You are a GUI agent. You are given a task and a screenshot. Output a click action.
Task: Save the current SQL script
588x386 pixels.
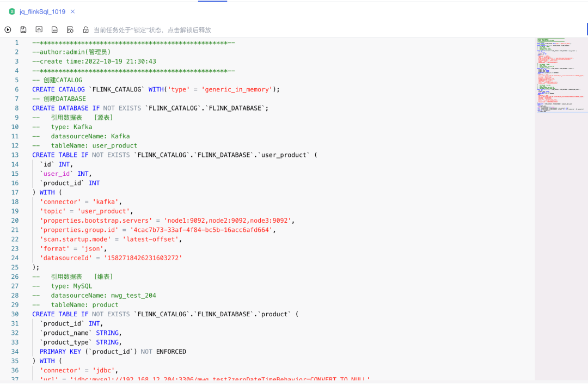23,30
